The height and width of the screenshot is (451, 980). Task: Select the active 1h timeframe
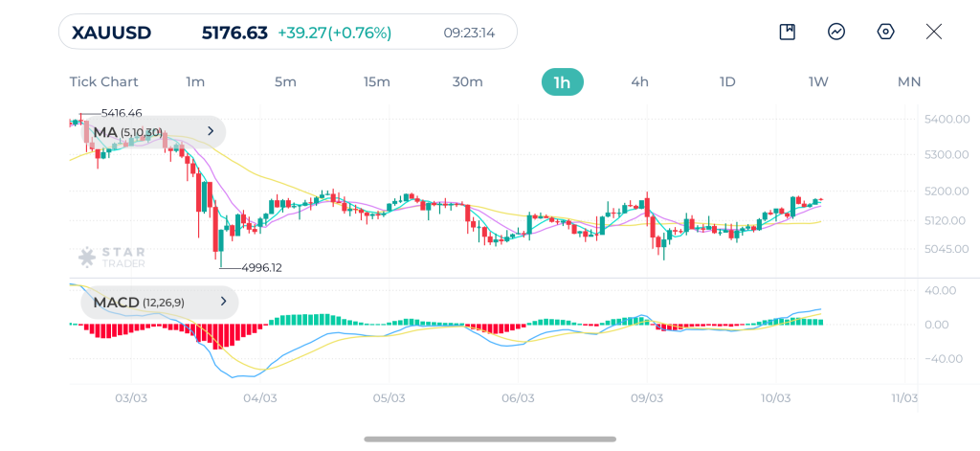[562, 81]
